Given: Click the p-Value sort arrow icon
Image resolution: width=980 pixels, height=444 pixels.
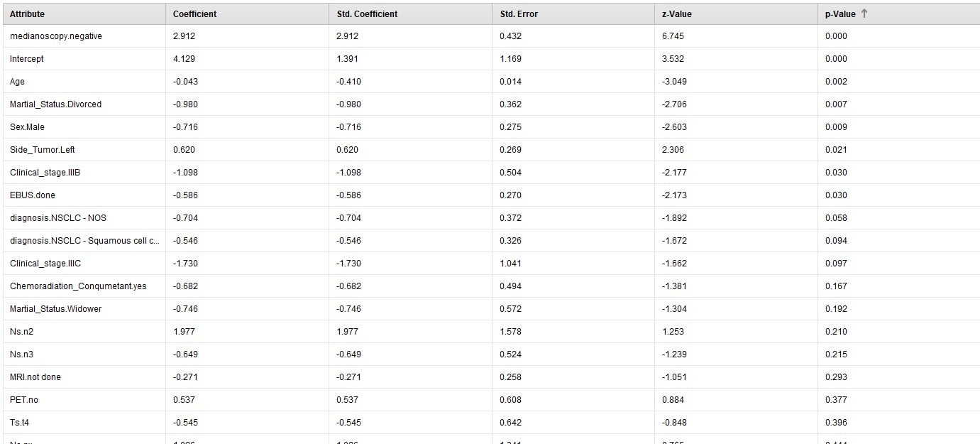Looking at the screenshot, I should tap(864, 14).
